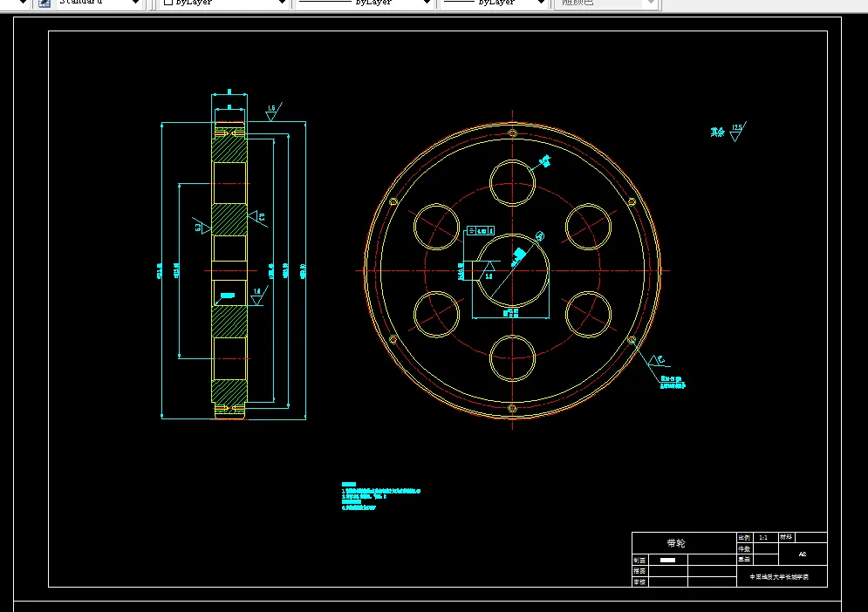
Task: Select the 描图 label in the title block
Action: coord(639,571)
